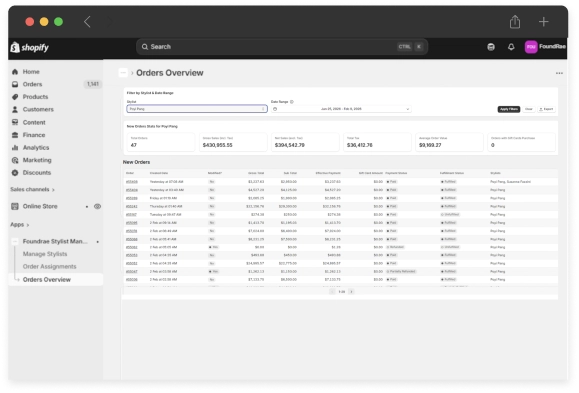
Task: Click the Total Orders card showing 47
Action: coord(161,142)
